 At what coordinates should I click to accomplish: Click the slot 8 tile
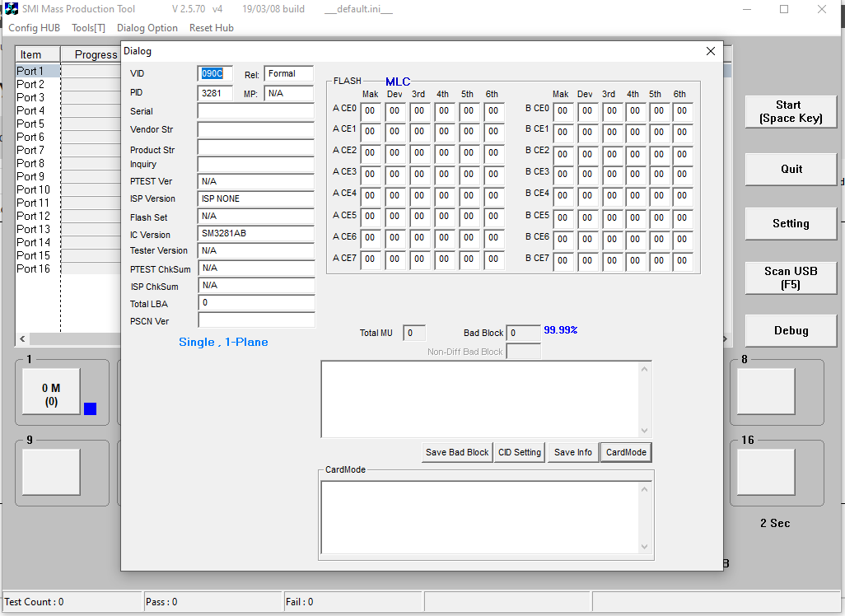pyautogui.click(x=766, y=392)
